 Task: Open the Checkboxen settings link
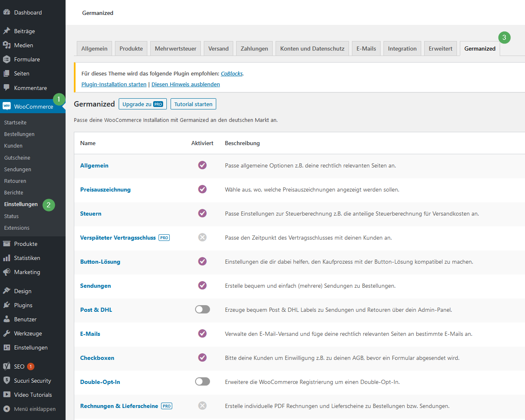[x=97, y=358]
